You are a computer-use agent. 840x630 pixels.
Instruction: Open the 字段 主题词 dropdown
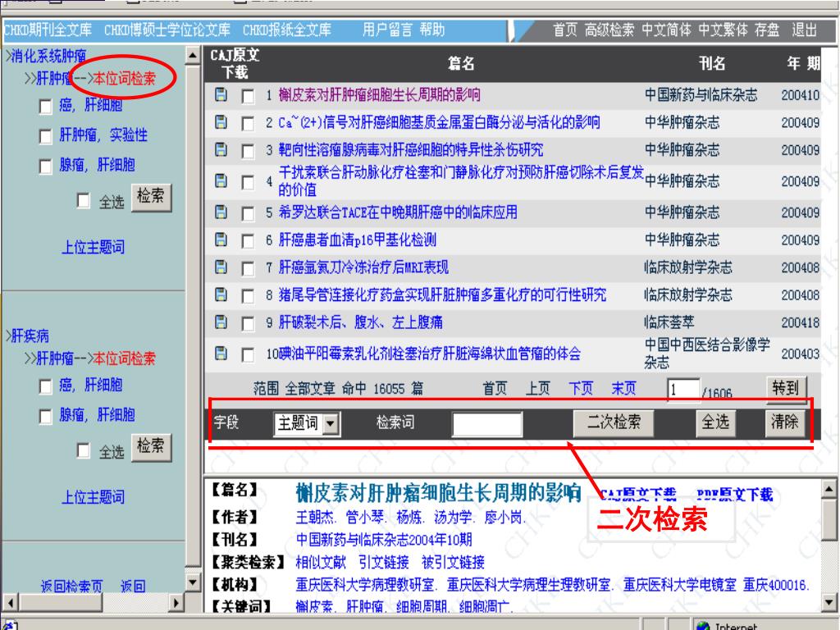(x=331, y=424)
